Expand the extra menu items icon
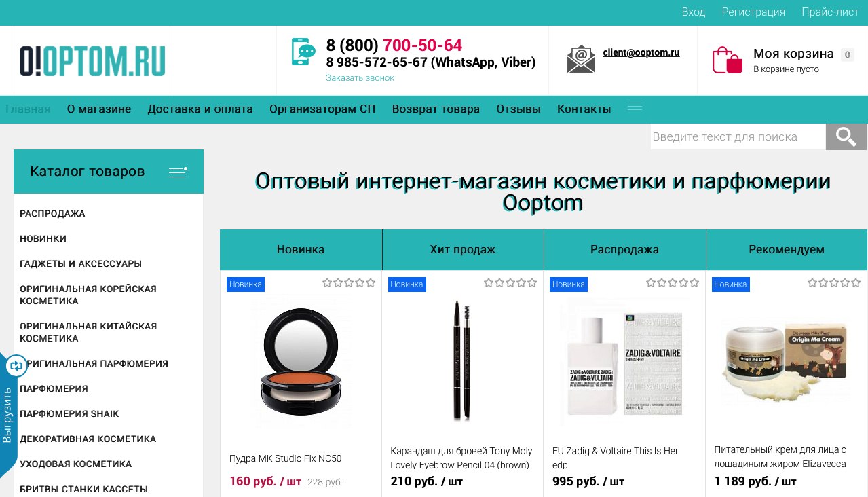This screenshot has width=868, height=497. point(635,106)
